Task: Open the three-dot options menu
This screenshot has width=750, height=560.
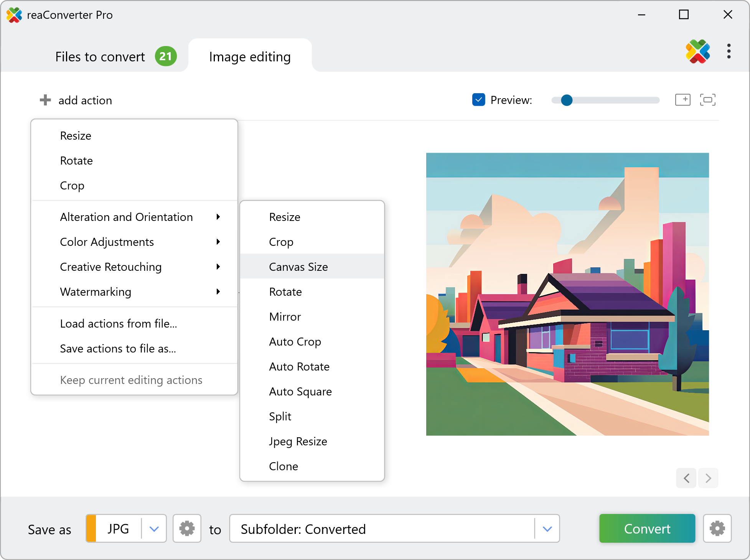Action: pos(729,51)
